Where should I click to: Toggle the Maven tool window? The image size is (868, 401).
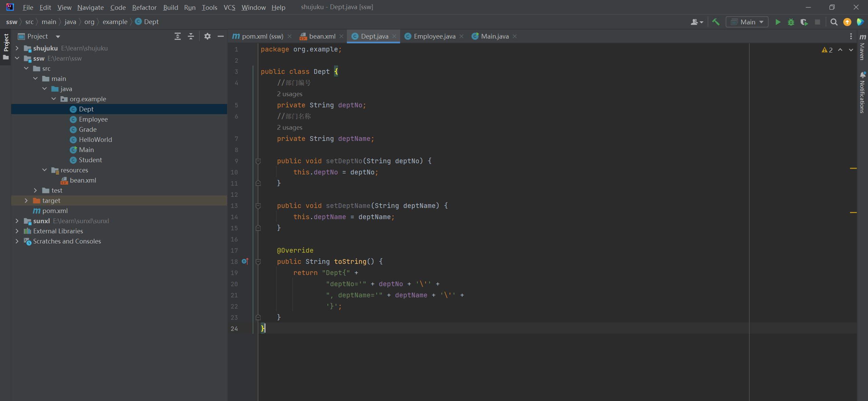[862, 47]
